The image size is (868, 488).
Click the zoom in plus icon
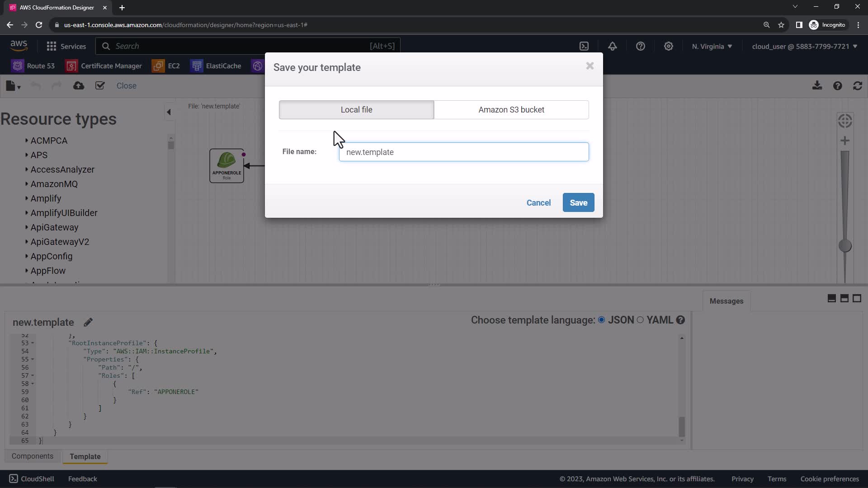[845, 141]
